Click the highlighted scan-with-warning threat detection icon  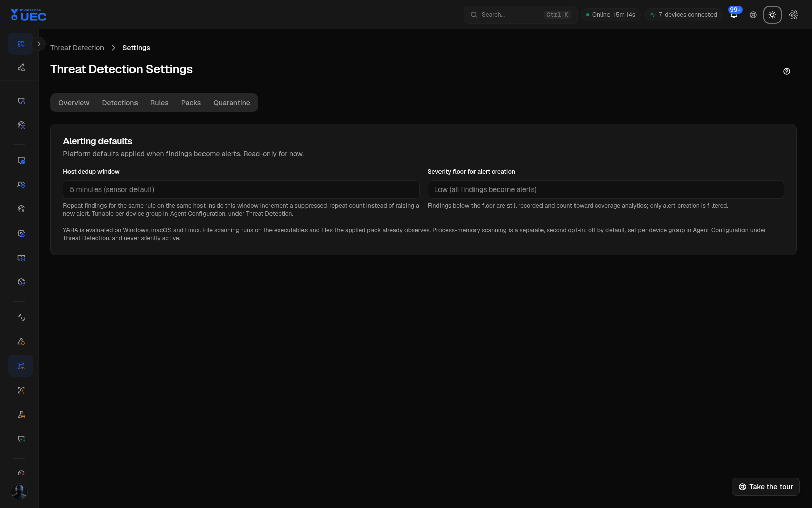coord(21,366)
